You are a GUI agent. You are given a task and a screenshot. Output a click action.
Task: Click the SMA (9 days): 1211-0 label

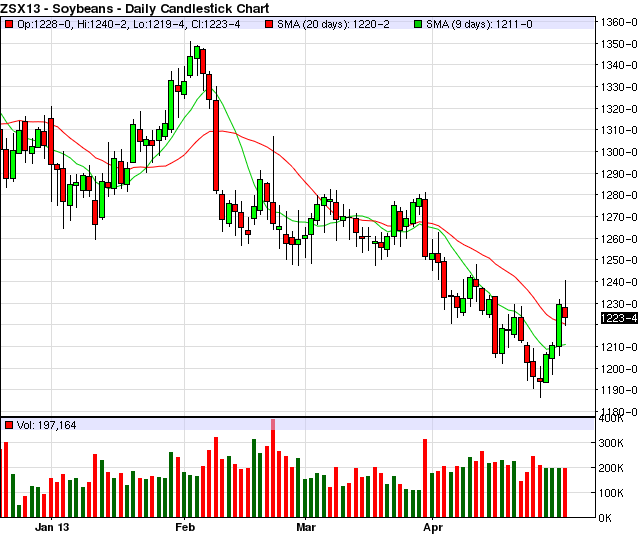(x=479, y=24)
